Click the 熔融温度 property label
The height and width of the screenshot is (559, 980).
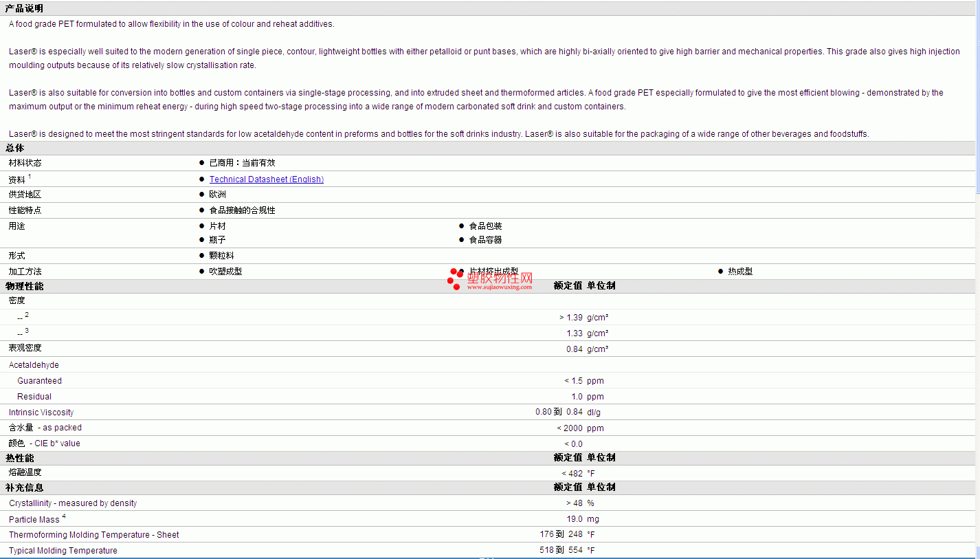25,472
